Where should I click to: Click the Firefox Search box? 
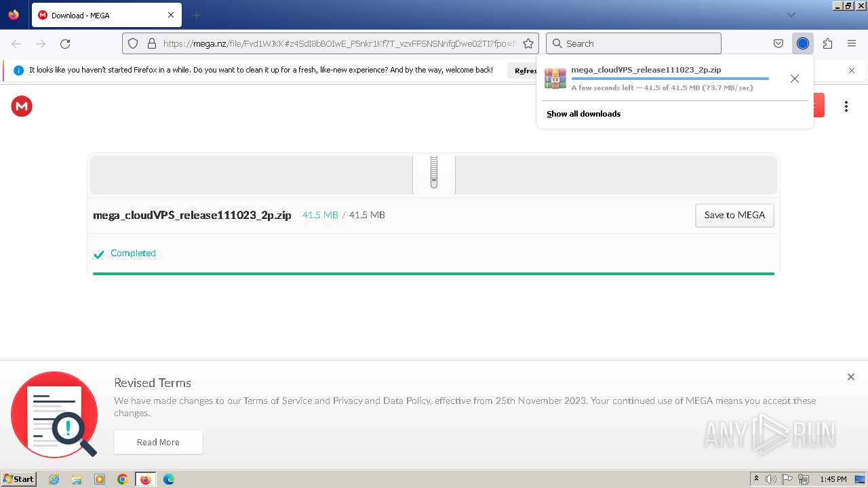[633, 43]
